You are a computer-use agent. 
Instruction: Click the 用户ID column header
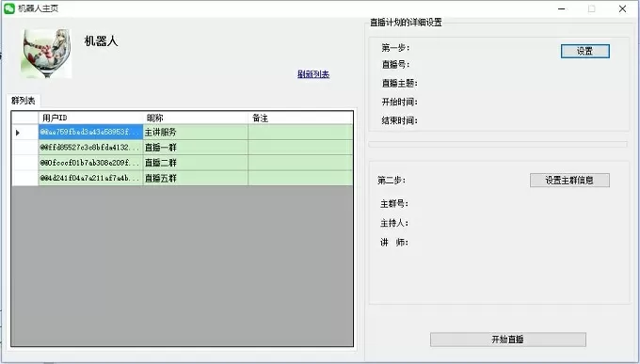90,118
